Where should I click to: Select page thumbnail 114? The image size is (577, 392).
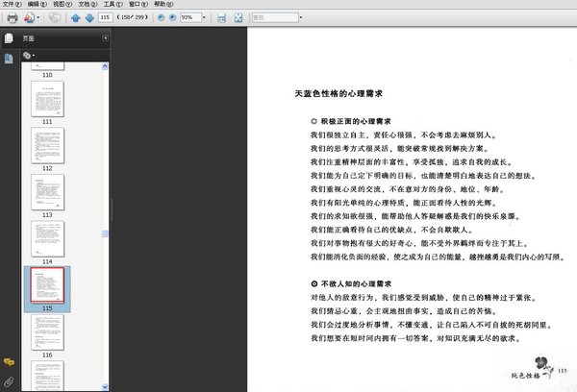[x=47, y=238]
